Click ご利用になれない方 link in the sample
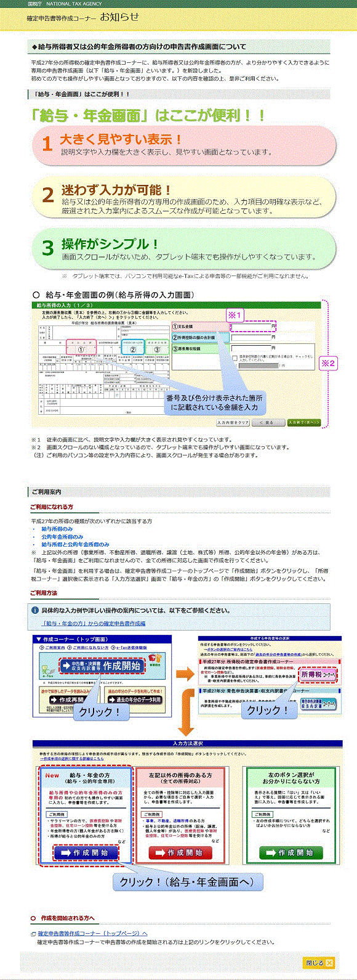Image resolution: width=357 pixels, height=980 pixels. (x=92, y=648)
